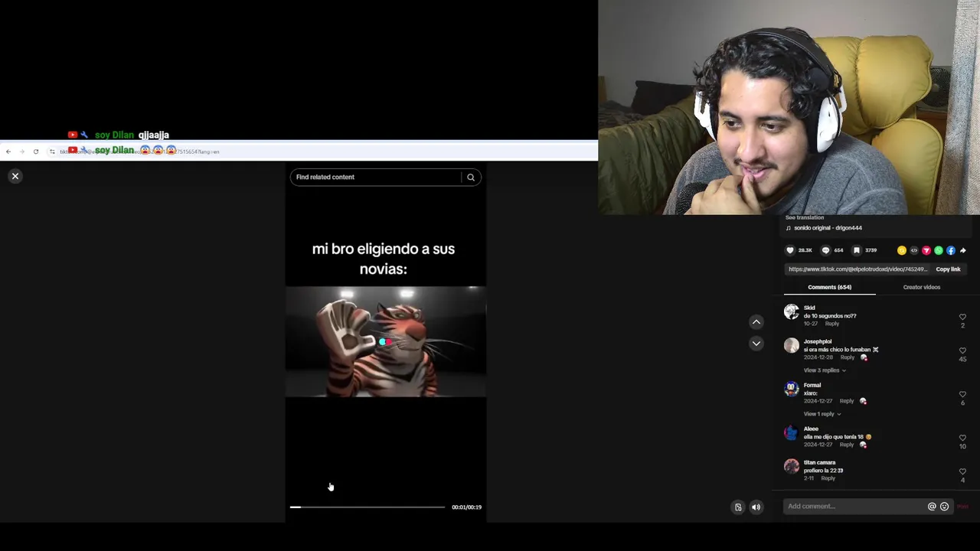
Task: Share video to Facebook
Action: (951, 250)
